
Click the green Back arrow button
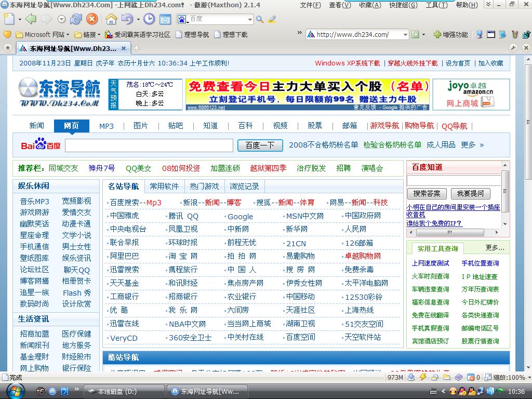coord(31,19)
